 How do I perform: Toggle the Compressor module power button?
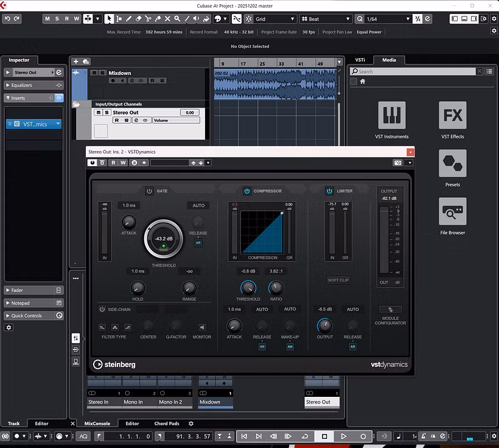tap(247, 191)
